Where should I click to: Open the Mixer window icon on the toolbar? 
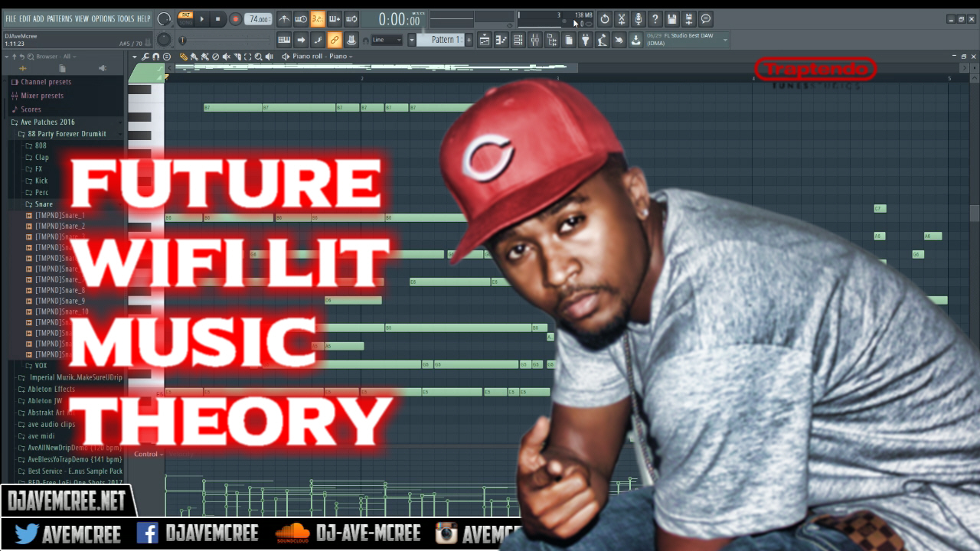tap(536, 39)
